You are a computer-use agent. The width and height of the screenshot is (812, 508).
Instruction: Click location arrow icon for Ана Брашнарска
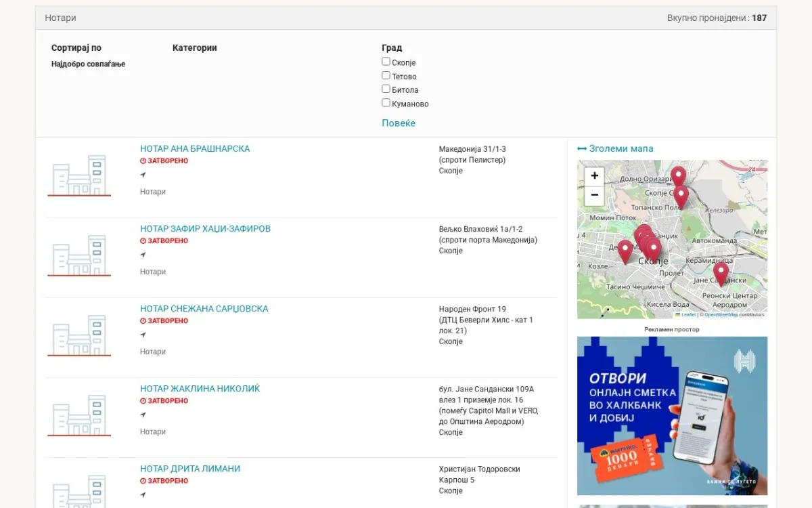(x=143, y=175)
